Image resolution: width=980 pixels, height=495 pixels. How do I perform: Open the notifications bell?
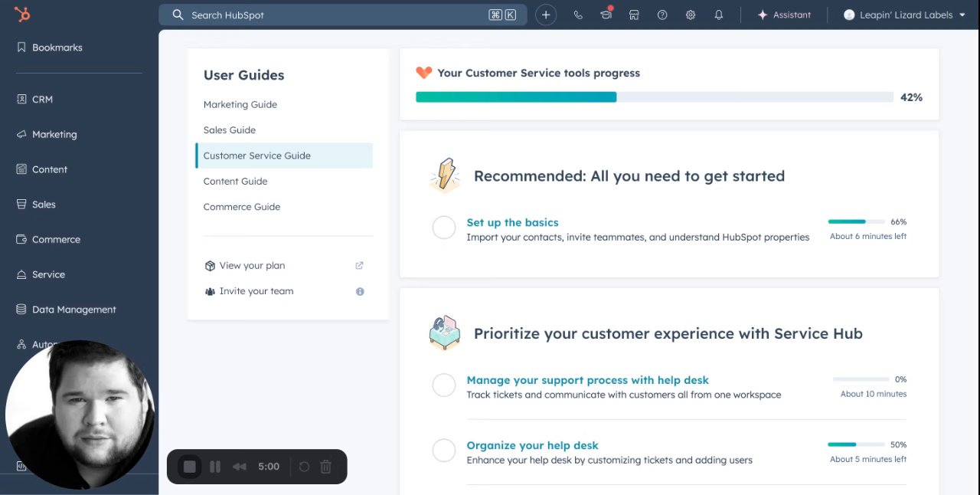[x=718, y=15]
